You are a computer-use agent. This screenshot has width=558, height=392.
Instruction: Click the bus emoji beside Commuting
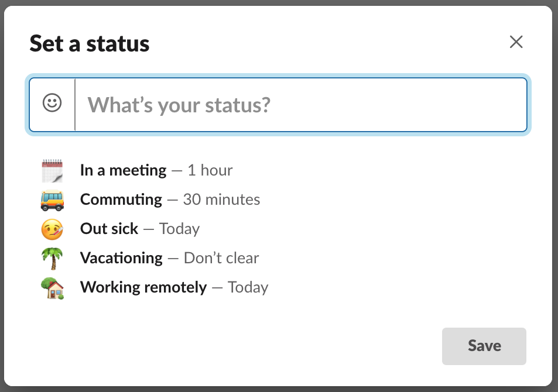52,200
